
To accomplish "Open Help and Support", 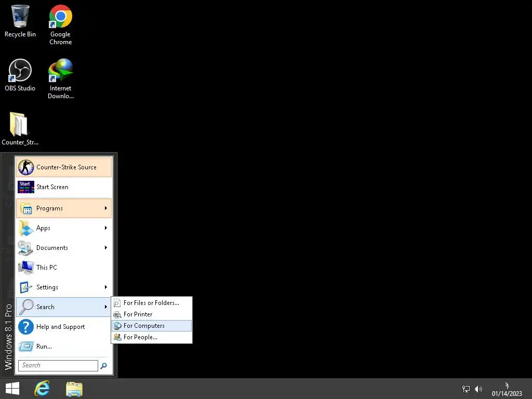I will pyautogui.click(x=64, y=326).
